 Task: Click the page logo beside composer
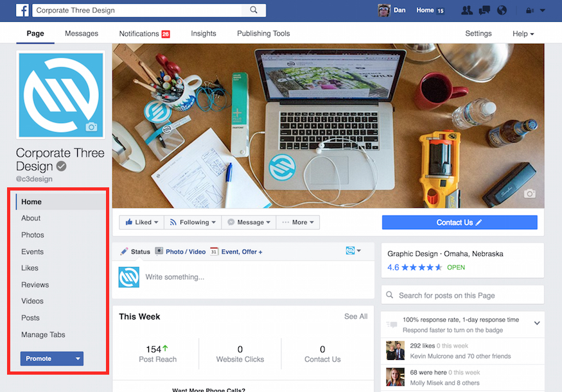pyautogui.click(x=129, y=277)
